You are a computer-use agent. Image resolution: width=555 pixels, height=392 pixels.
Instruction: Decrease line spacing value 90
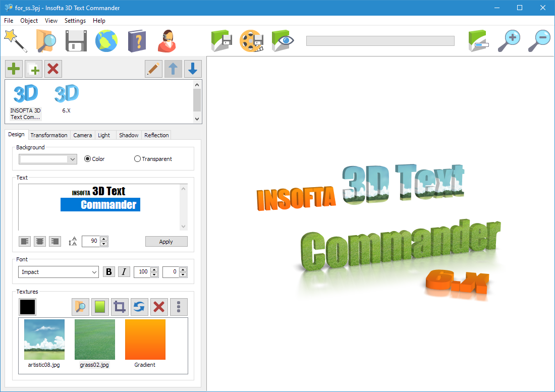pyautogui.click(x=104, y=244)
